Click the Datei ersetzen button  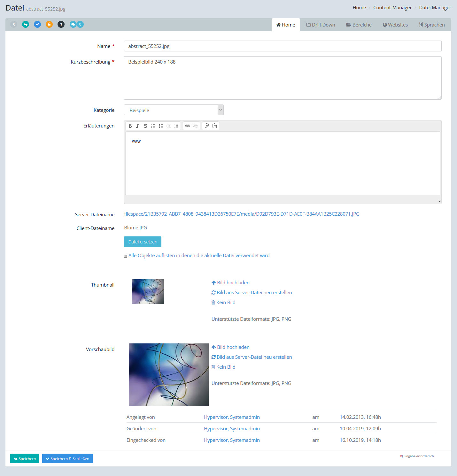[143, 242]
